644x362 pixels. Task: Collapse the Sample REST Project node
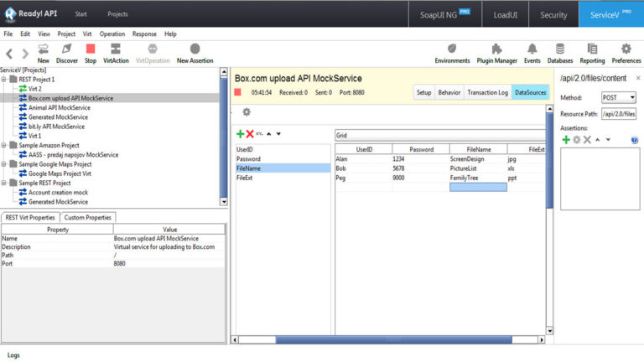(3, 183)
